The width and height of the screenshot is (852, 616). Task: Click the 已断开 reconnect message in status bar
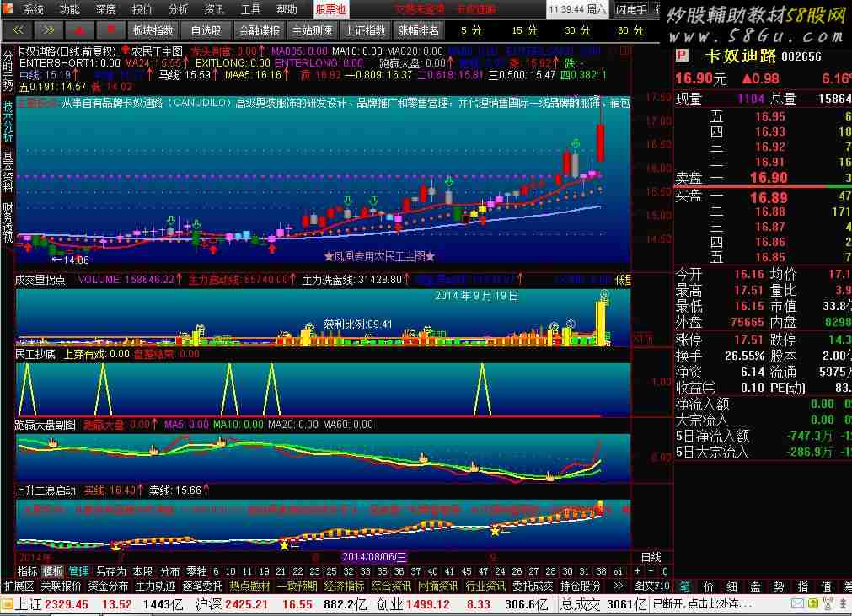702,604
